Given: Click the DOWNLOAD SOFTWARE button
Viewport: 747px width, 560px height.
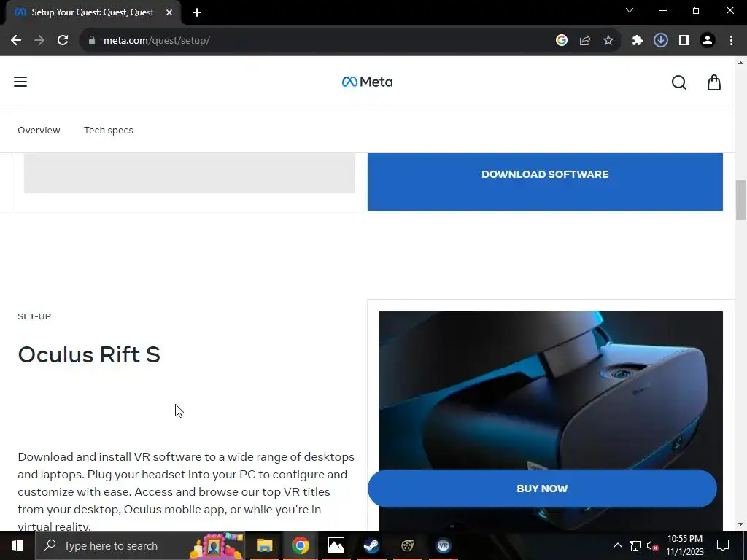Looking at the screenshot, I should (545, 182).
